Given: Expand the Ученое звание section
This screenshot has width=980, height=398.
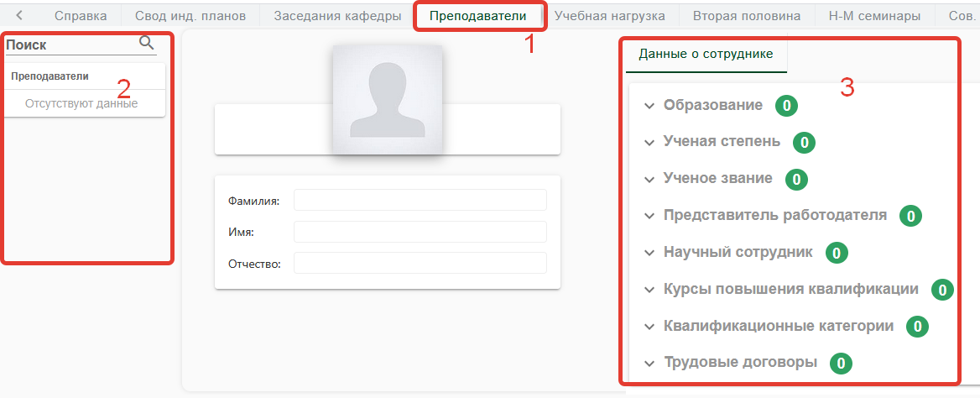Looking at the screenshot, I should point(717,179).
